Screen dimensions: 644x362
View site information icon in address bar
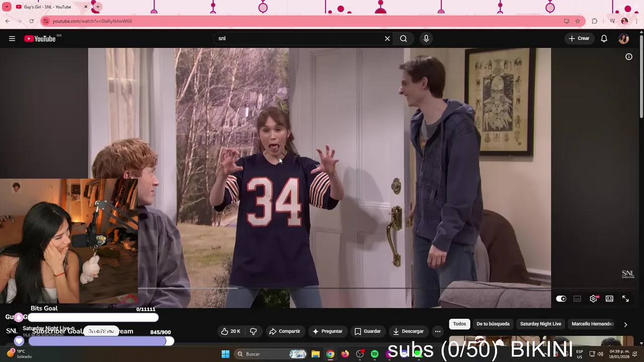tap(46, 21)
